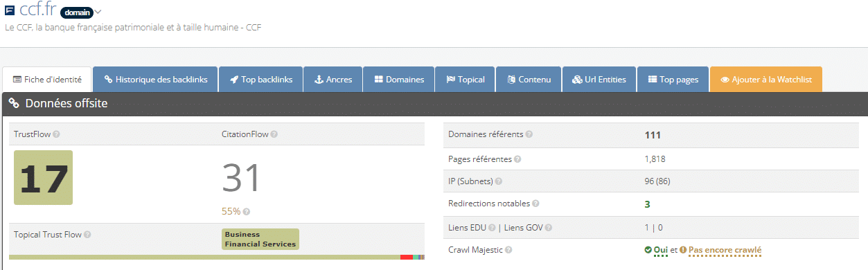Click the 55% ratio value
The image size is (868, 270).
click(231, 212)
